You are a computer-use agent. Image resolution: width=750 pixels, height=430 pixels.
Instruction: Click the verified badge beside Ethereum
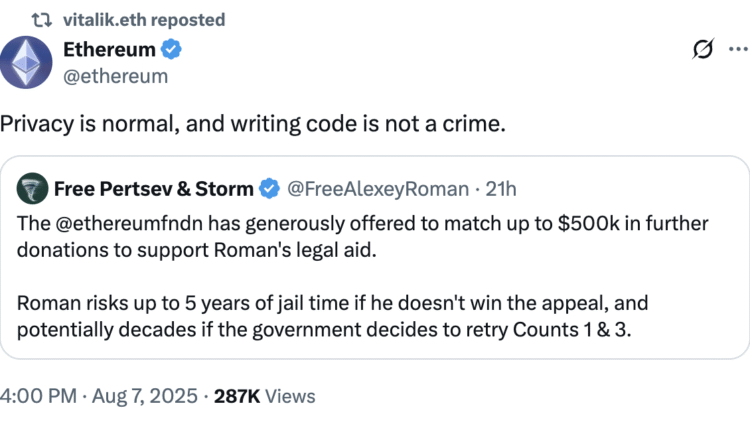171,49
